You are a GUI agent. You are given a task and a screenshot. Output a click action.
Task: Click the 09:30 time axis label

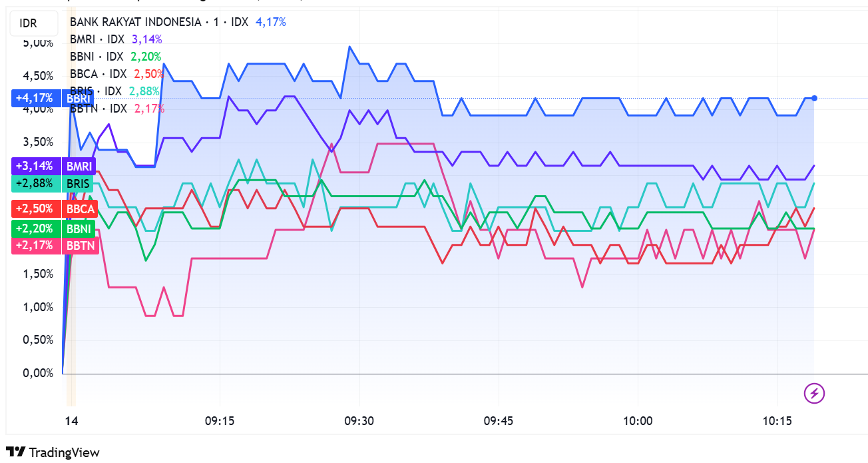[359, 421]
